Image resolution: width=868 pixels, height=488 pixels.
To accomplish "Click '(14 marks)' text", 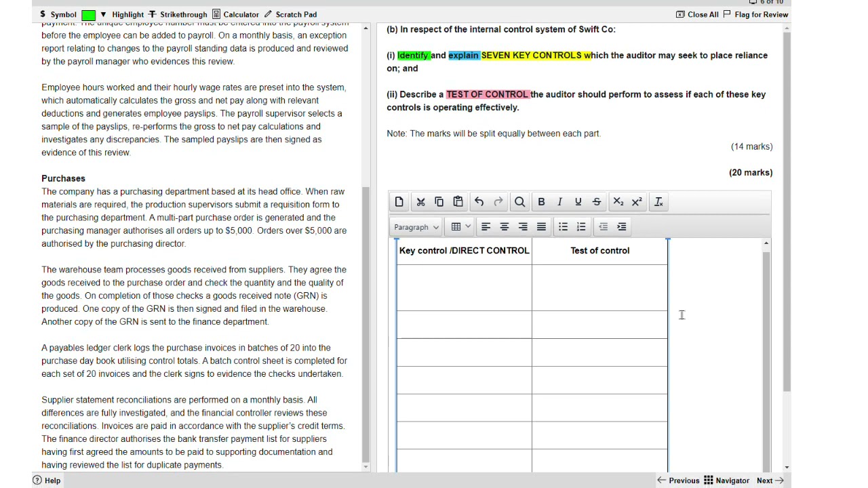I will coord(751,146).
